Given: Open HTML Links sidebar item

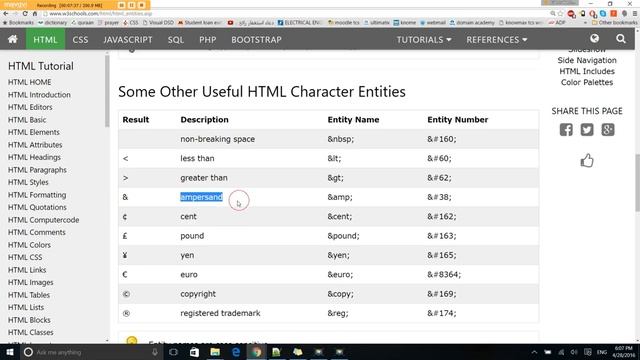Looking at the screenshot, I should (27, 270).
